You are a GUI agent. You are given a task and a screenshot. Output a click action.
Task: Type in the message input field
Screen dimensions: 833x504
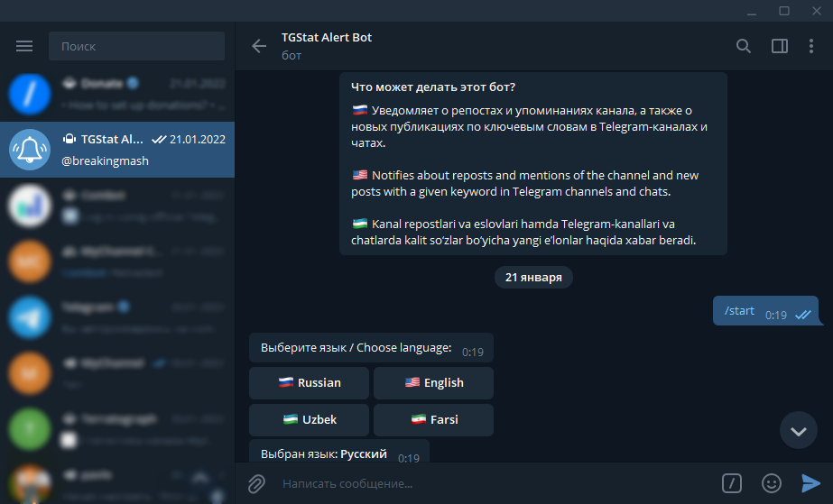point(487,484)
